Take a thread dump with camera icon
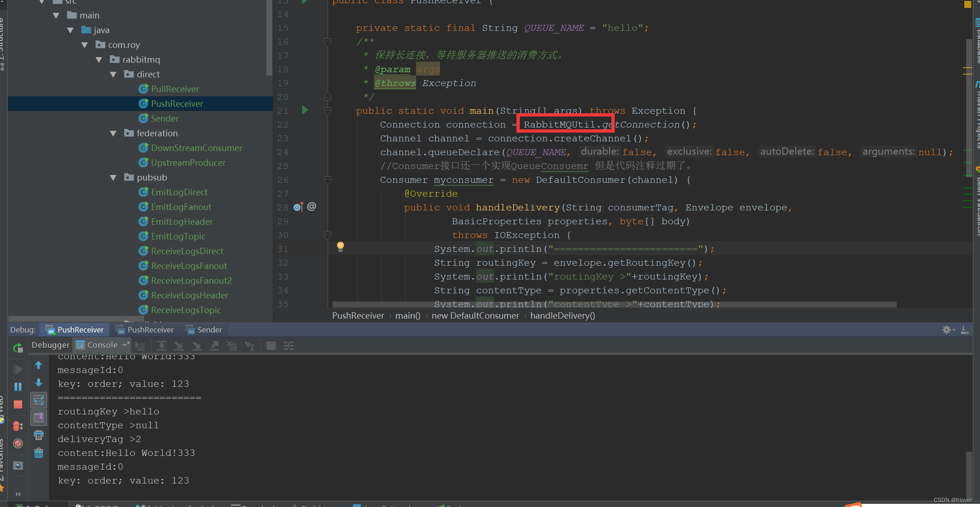 pos(18,466)
